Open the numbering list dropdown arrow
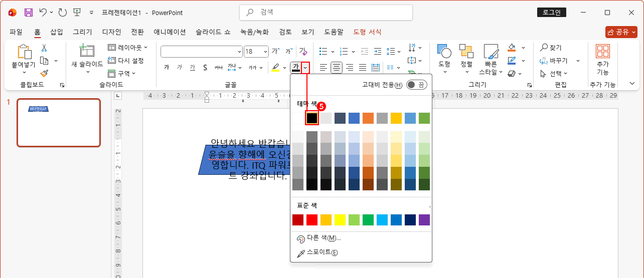Screen dimensions: 644x278 (x=353, y=51)
